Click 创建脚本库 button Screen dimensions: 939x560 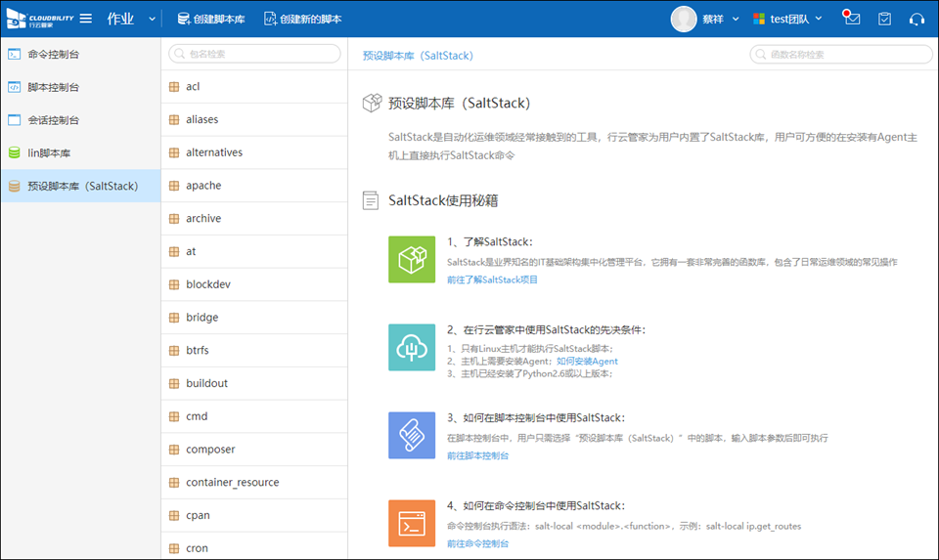point(211,20)
